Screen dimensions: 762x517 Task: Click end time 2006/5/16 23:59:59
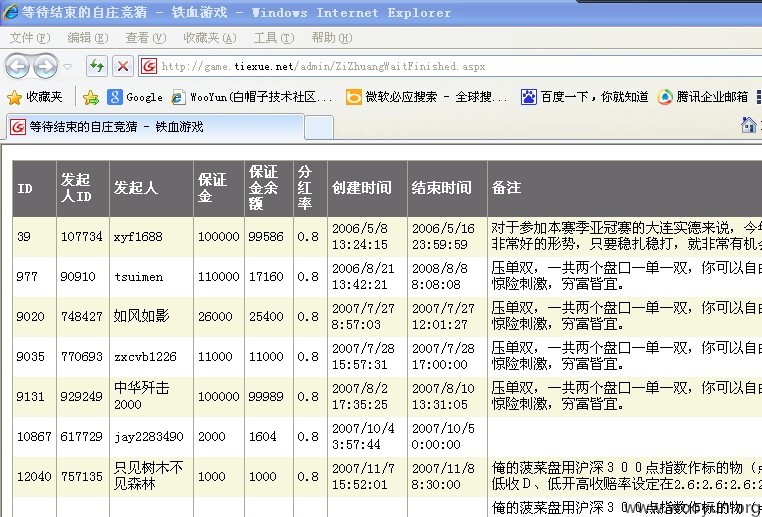443,236
